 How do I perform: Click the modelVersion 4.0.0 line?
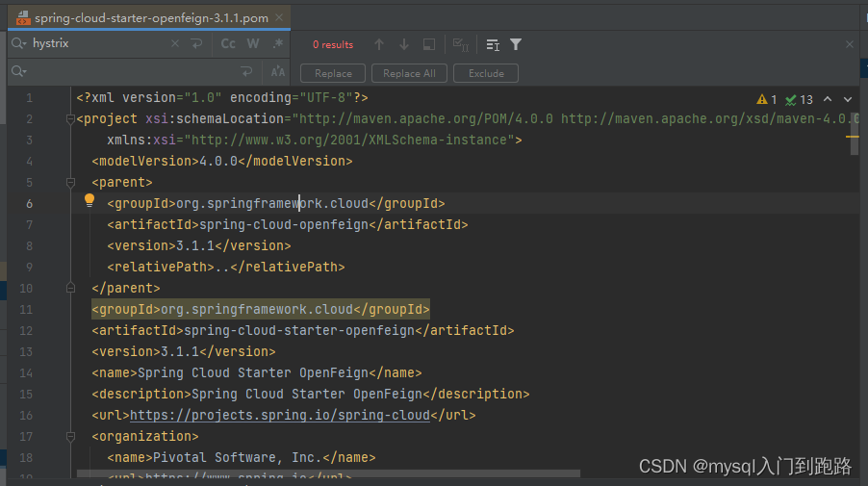pos(222,161)
